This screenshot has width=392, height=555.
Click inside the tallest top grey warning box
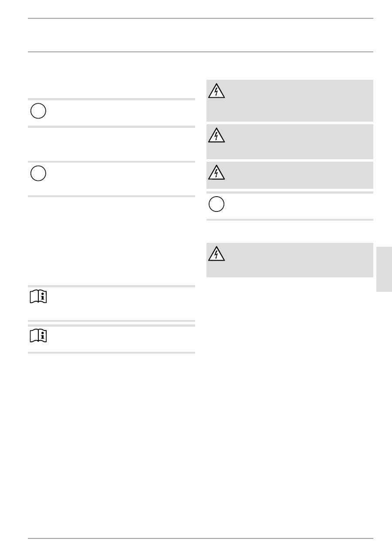point(296,101)
